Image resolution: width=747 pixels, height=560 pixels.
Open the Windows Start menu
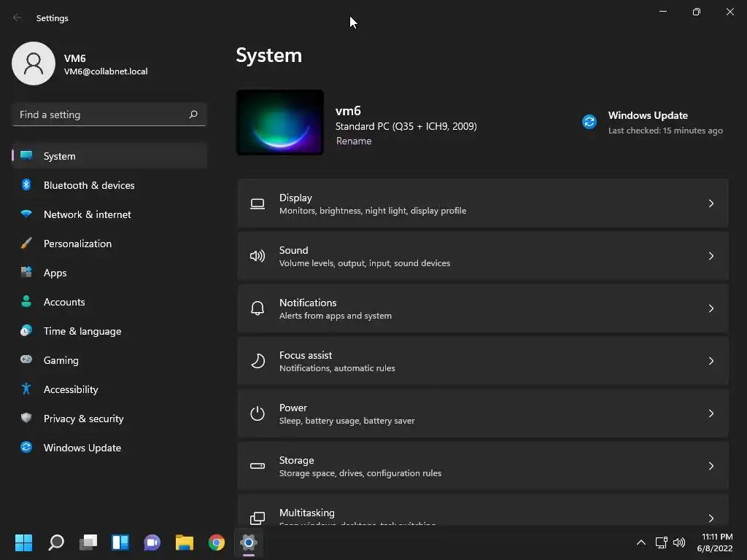tap(23, 542)
